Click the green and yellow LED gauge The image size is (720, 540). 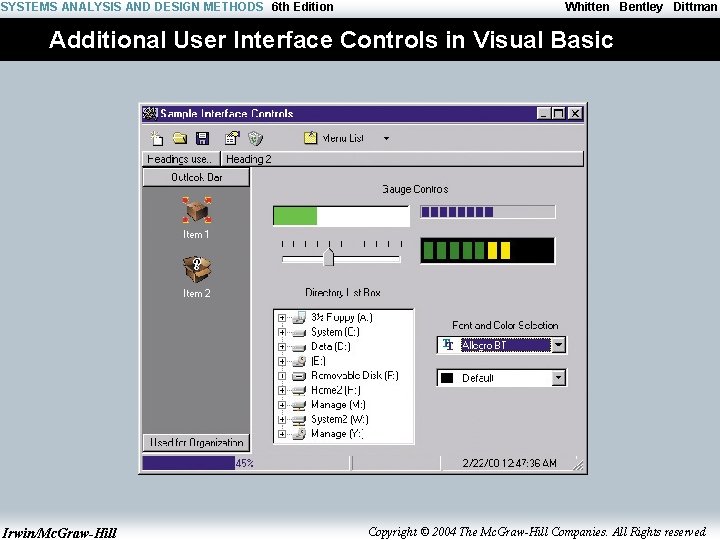[488, 251]
